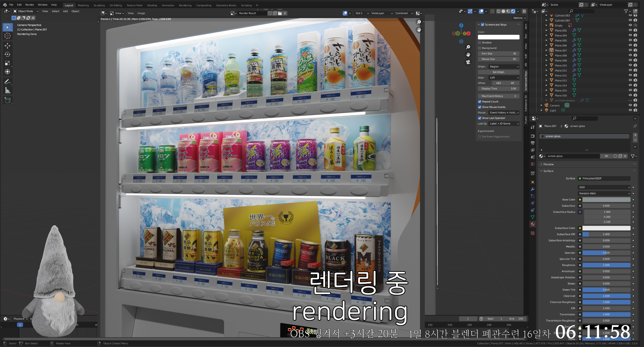
Task: Open the Material properties tab icon
Action: (532, 224)
